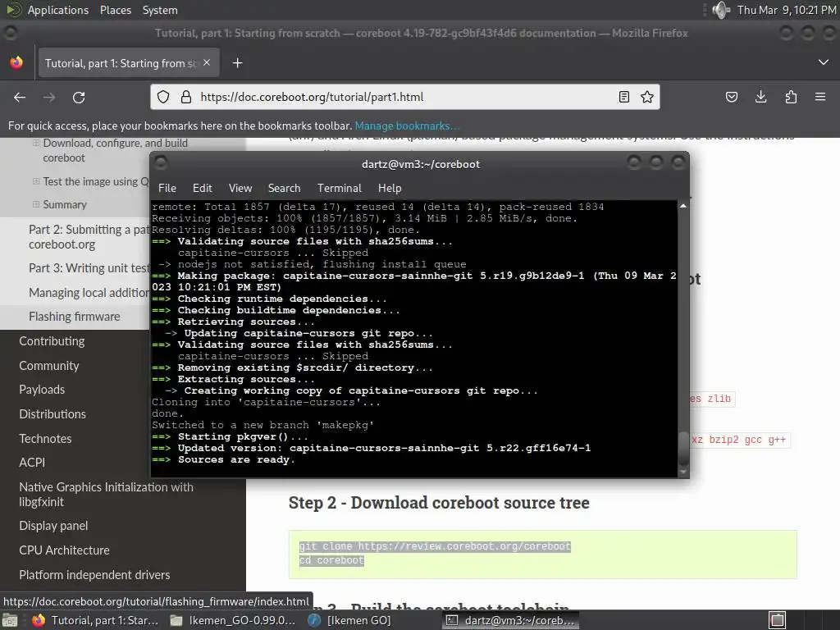This screenshot has width=840, height=630.
Task: Go back with the Firefox back arrow
Action: tap(20, 97)
